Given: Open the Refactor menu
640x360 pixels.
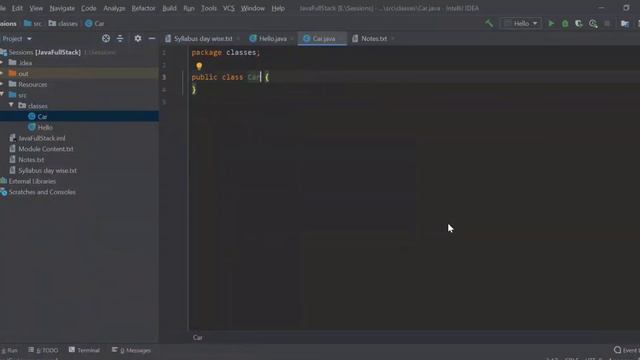Looking at the screenshot, I should click(143, 8).
